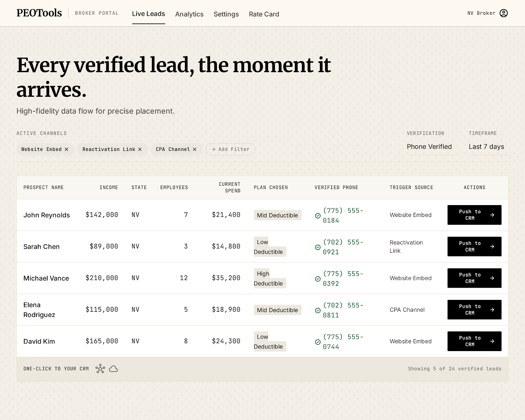This screenshot has width=525, height=420.
Task: Click Low Deductible tag in Sarah Chen row
Action: tap(270, 247)
